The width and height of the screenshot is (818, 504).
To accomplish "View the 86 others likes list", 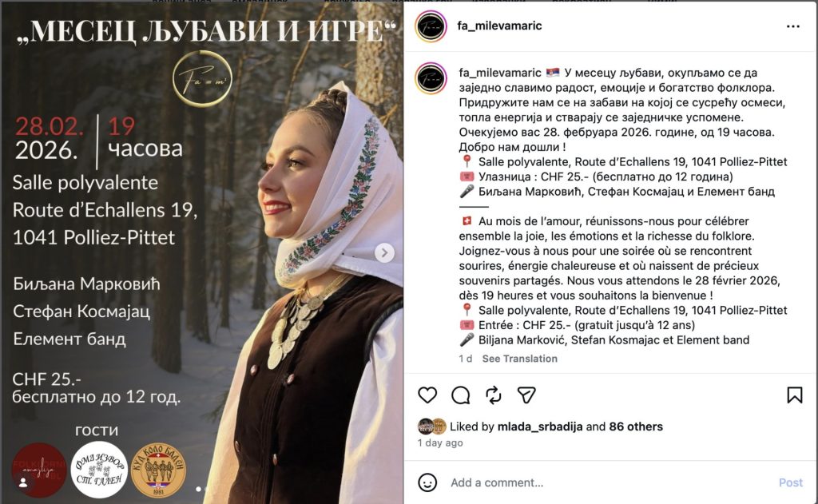I will pyautogui.click(x=635, y=427).
